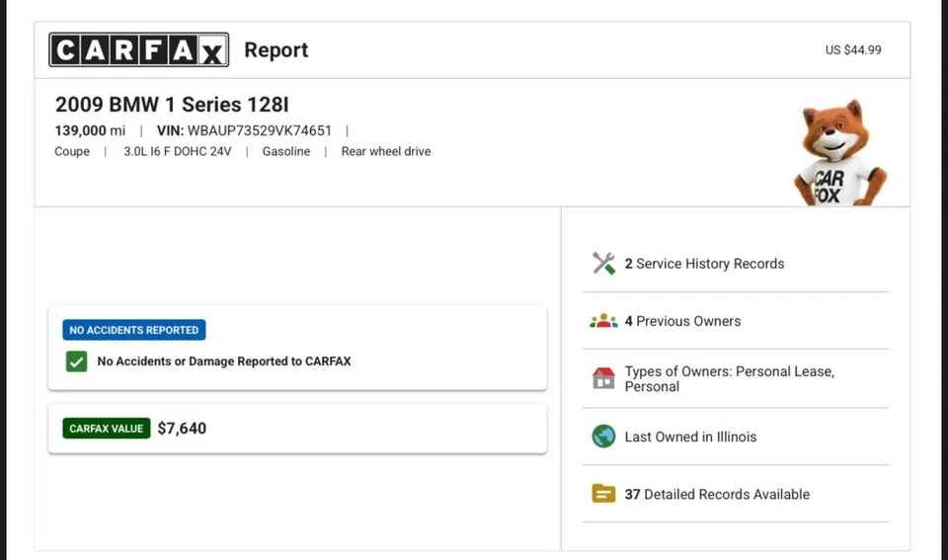Click the wrench service history icon
The image size is (948, 560).
pyautogui.click(x=603, y=264)
